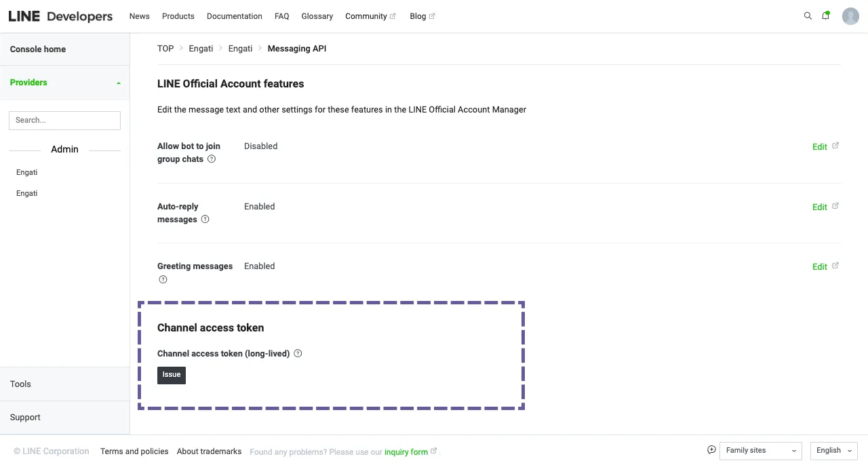The image size is (868, 467).
Task: Click the Admin label in the sidebar
Action: click(65, 149)
